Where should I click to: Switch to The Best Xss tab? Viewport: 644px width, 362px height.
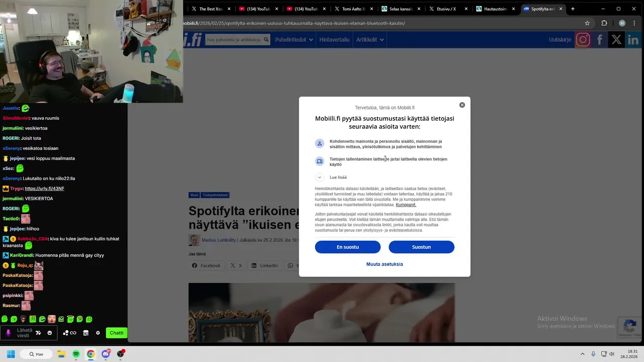210,9
